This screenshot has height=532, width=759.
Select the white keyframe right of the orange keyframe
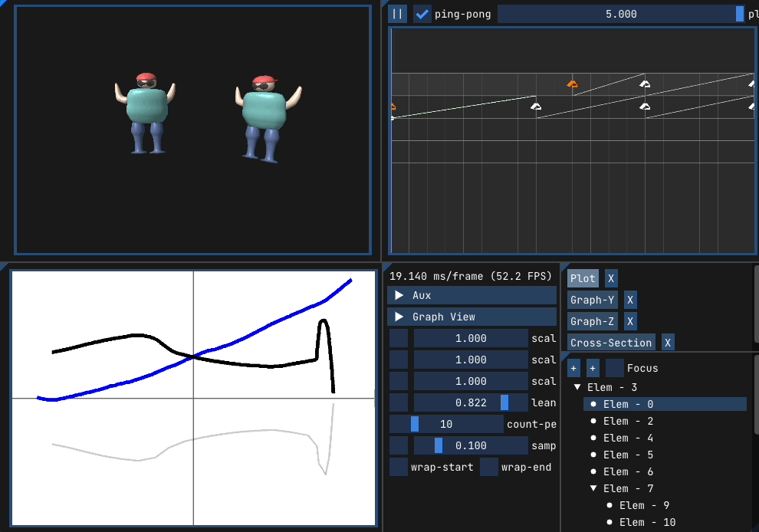coord(645,84)
